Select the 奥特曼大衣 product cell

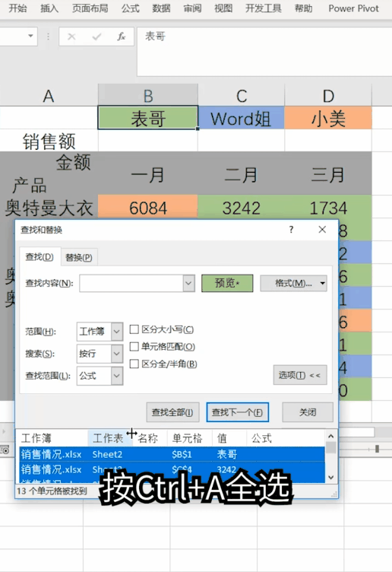(49, 208)
